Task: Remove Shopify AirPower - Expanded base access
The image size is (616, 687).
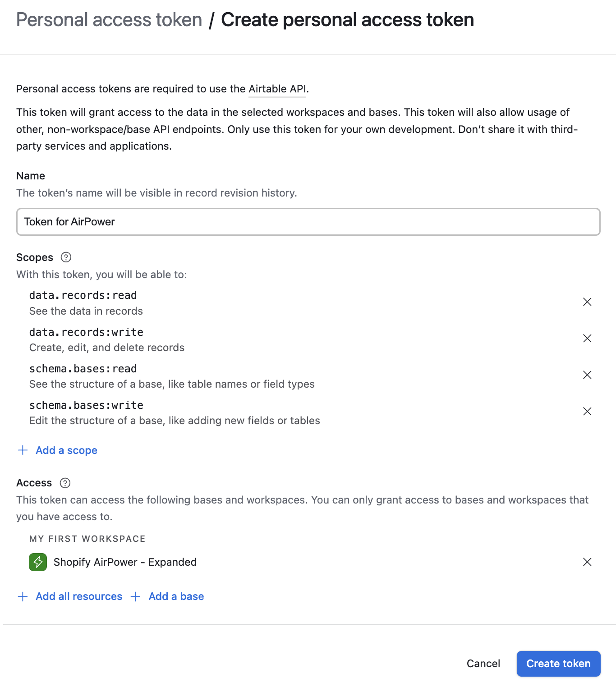Action: 587,562
